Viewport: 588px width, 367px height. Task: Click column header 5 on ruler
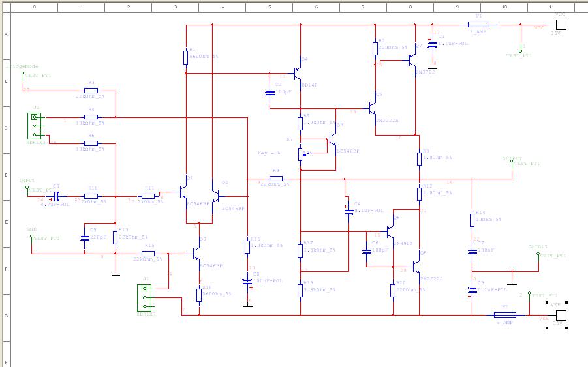[x=270, y=7]
